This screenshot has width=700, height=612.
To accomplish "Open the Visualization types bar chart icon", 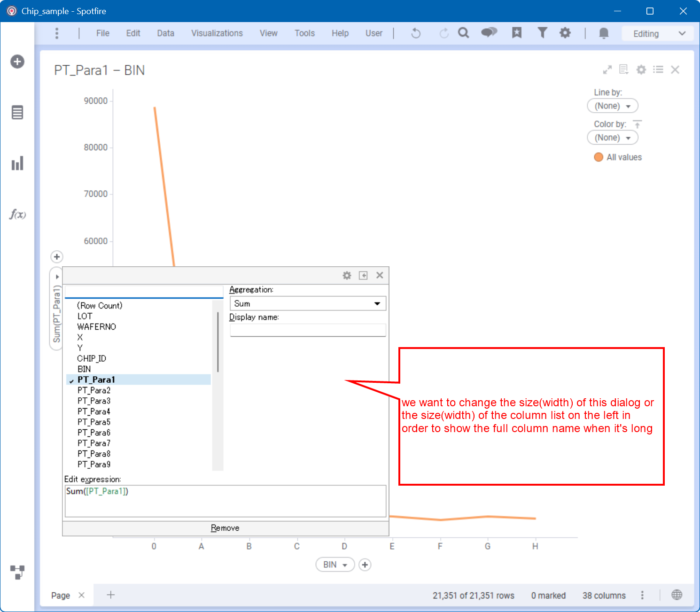I will click(x=17, y=163).
